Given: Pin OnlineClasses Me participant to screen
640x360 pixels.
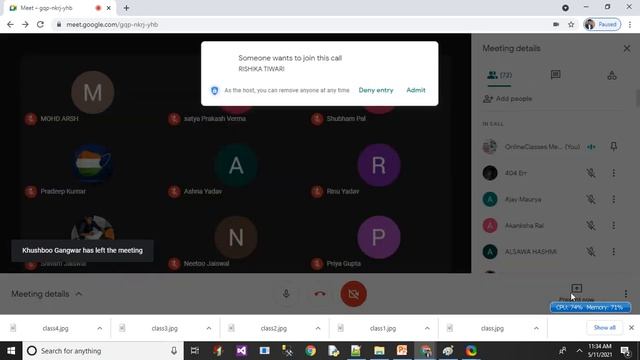Looking at the screenshot, I should tap(613, 147).
